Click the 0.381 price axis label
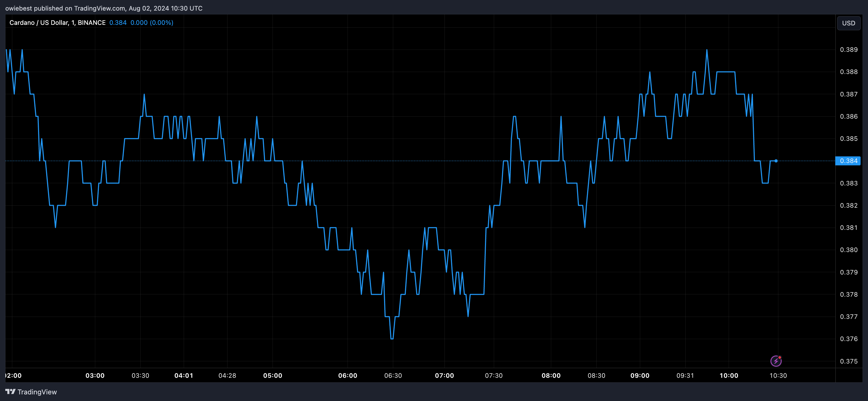 (848, 227)
